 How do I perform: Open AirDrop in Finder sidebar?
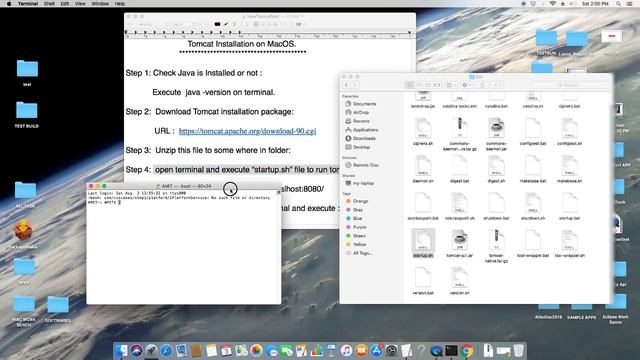(x=357, y=112)
